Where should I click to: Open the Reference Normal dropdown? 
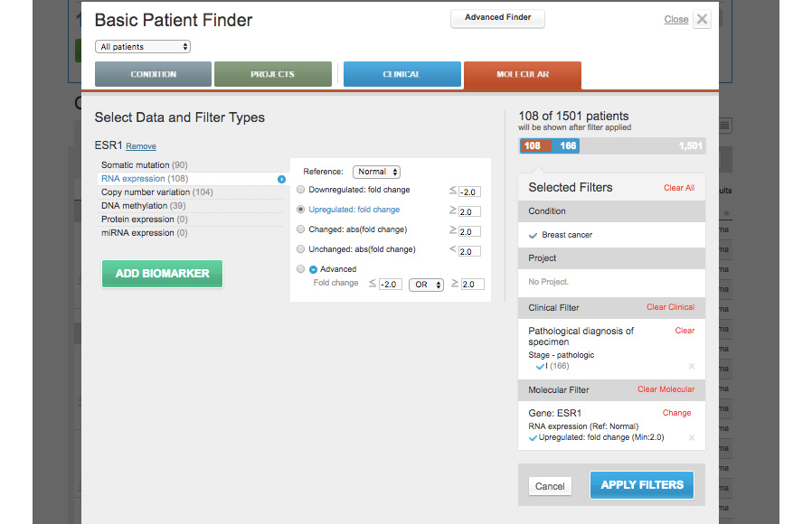coord(376,172)
